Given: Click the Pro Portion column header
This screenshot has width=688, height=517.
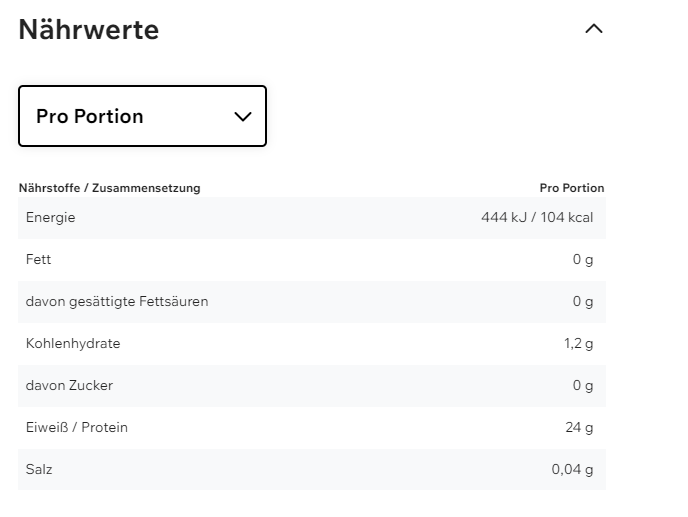Looking at the screenshot, I should [x=571, y=188].
